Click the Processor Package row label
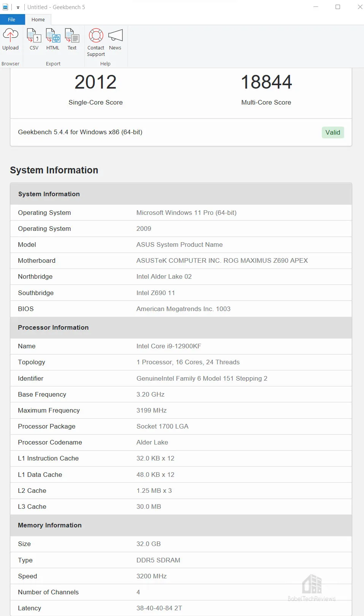This screenshot has height=616, width=364. pos(47,426)
